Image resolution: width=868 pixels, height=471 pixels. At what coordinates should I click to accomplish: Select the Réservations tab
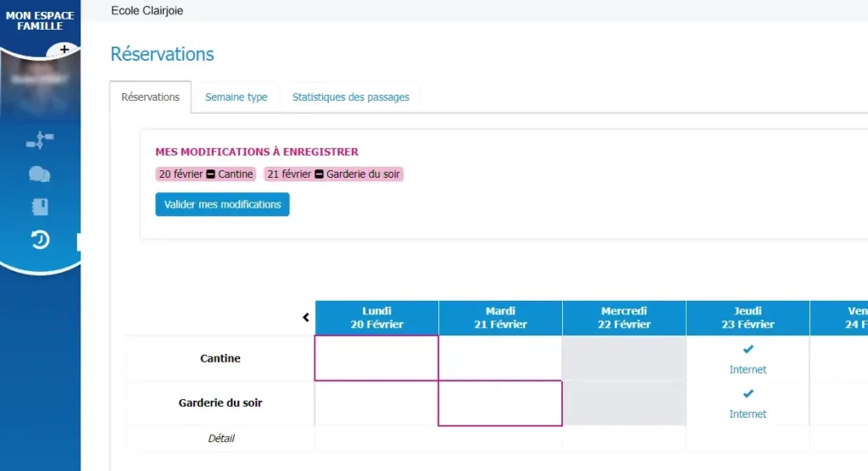click(x=151, y=97)
